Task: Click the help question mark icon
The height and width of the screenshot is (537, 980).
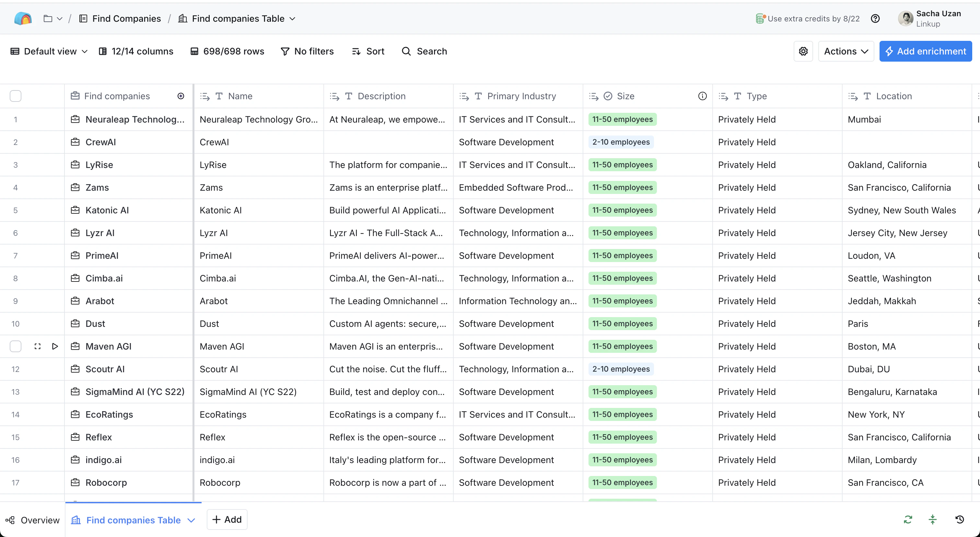Action: (x=875, y=19)
